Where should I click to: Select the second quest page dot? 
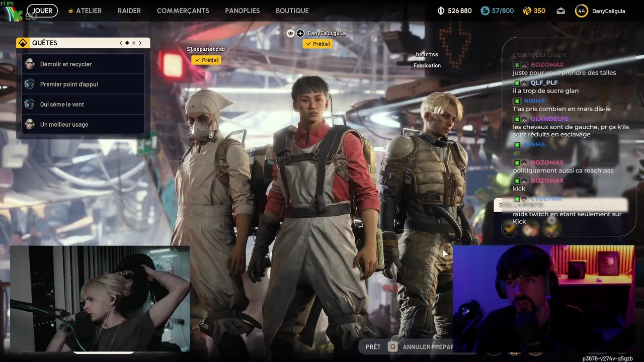133,43
